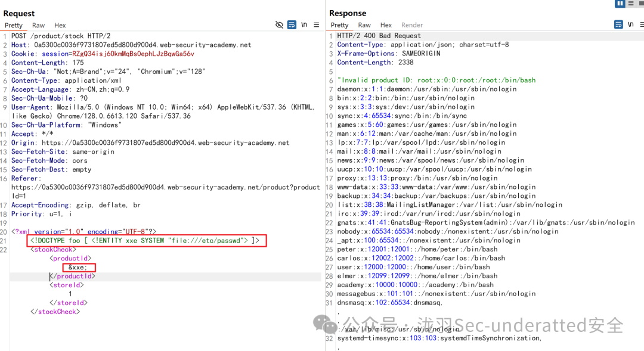Click 'Sec-Fetch-Dest: empty' header
Image resolution: width=644 pixels, height=351 pixels.
tap(51, 170)
